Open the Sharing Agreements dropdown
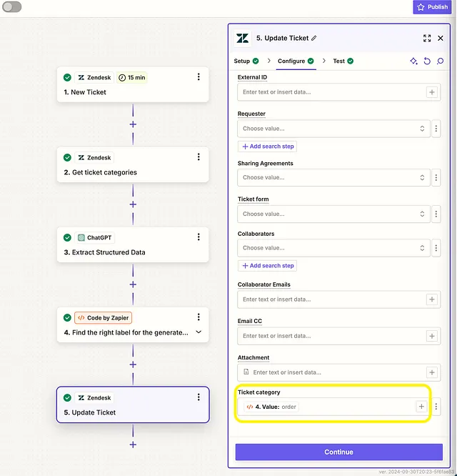This screenshot has height=476, width=457. (333, 177)
